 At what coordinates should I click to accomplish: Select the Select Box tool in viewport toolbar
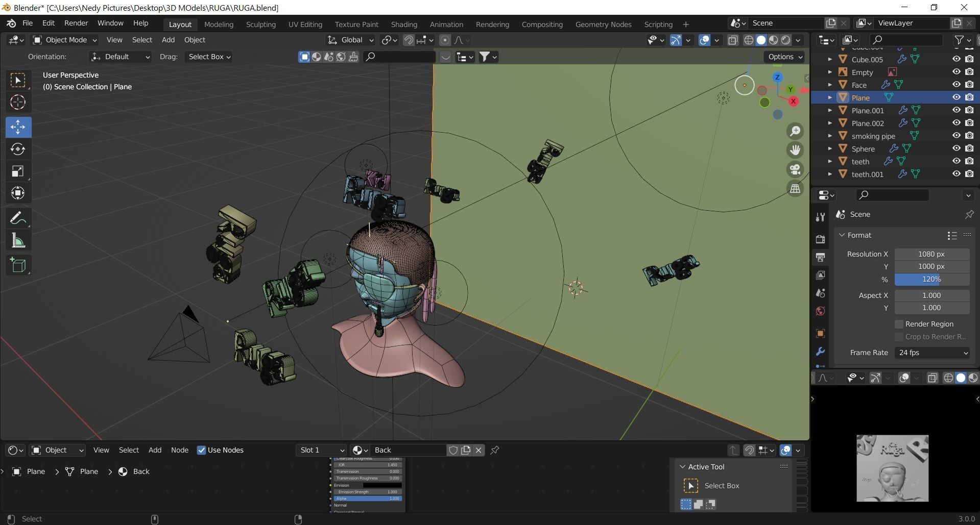click(18, 80)
